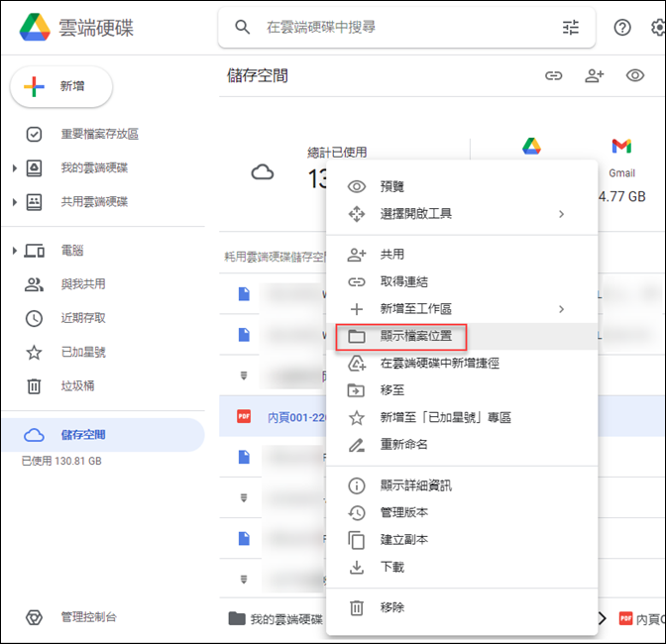This screenshot has width=666, height=644.
Task: Click the 共用雲端硬碟 drive icon in sidebar
Action: click(34, 202)
